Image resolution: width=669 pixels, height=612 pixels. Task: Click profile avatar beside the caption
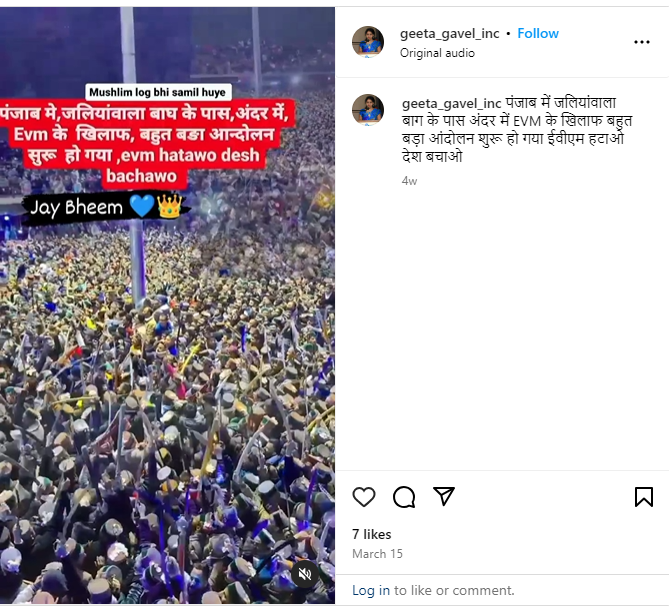tap(368, 110)
